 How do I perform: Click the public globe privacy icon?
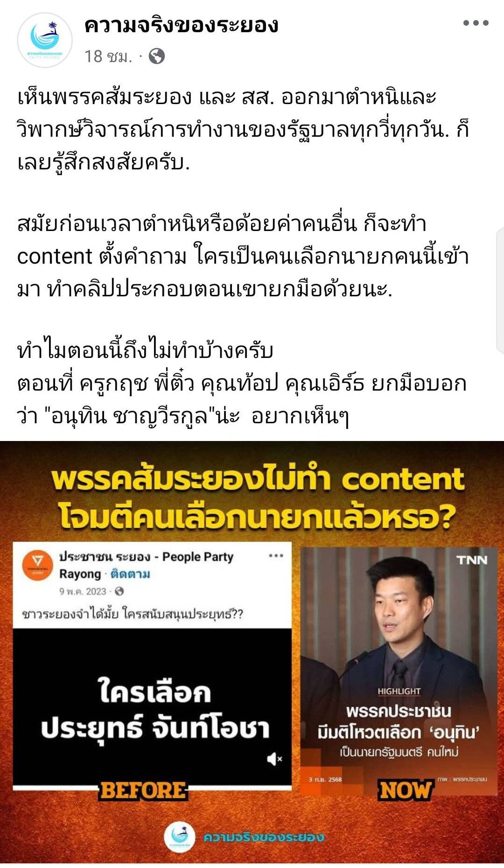[x=157, y=56]
